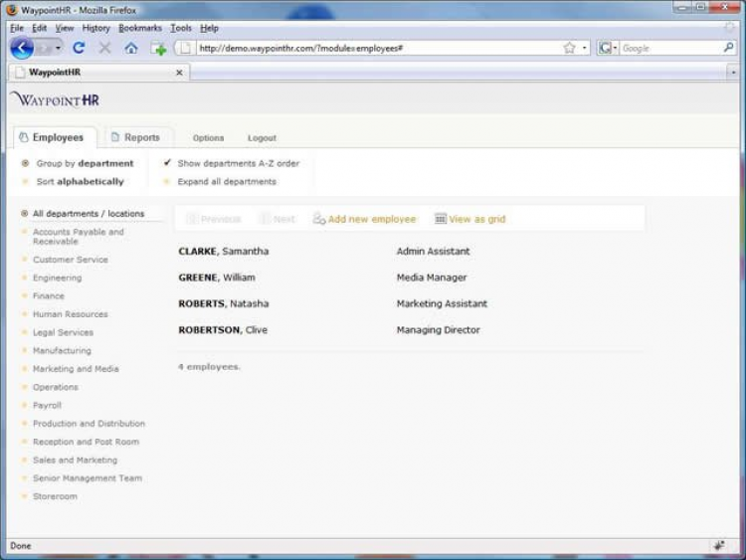Switch to the Reports tab
746x560 pixels.
pyautogui.click(x=139, y=137)
